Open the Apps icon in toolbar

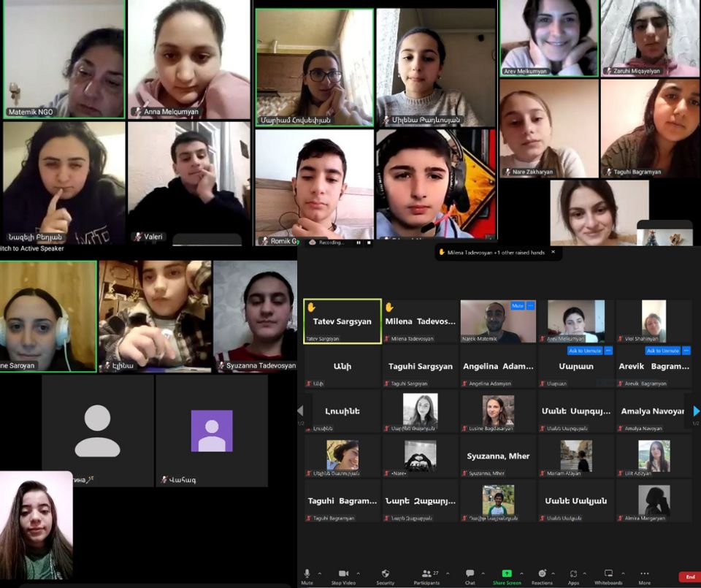(573, 574)
